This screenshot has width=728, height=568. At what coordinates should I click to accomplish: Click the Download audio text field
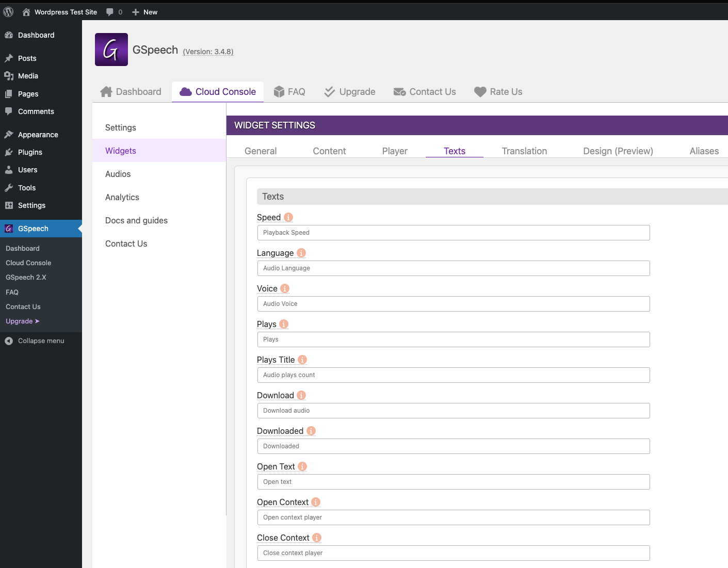454,411
